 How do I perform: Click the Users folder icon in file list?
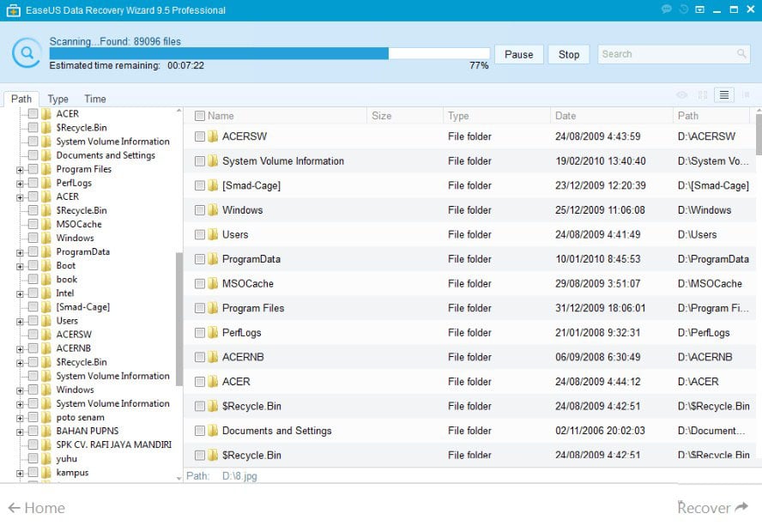(x=213, y=234)
